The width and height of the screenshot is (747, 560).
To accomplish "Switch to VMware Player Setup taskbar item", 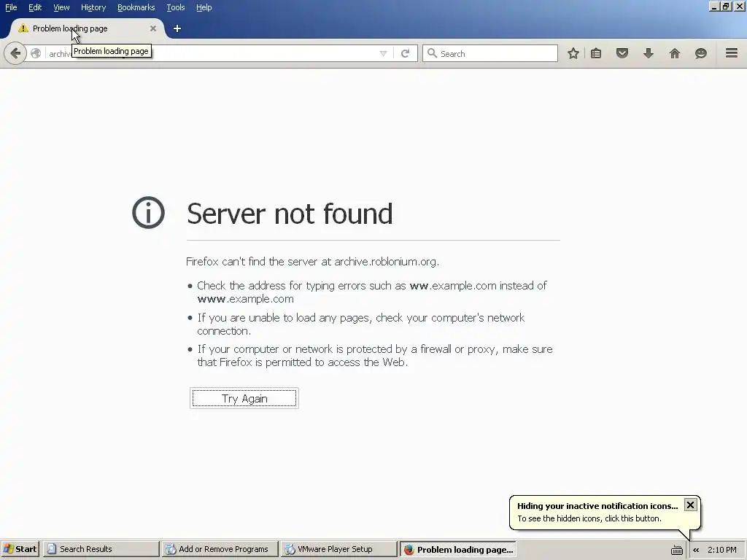I will point(338,549).
